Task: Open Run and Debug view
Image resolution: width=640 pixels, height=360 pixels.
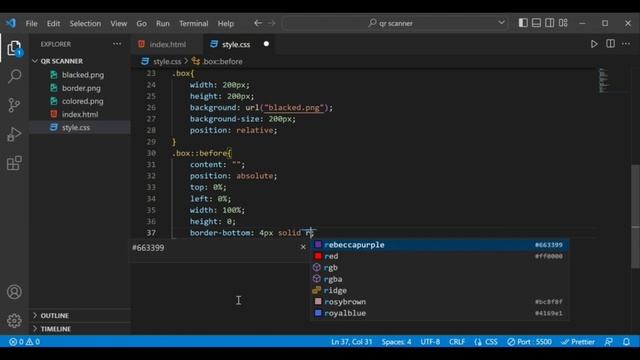Action: click(14, 134)
